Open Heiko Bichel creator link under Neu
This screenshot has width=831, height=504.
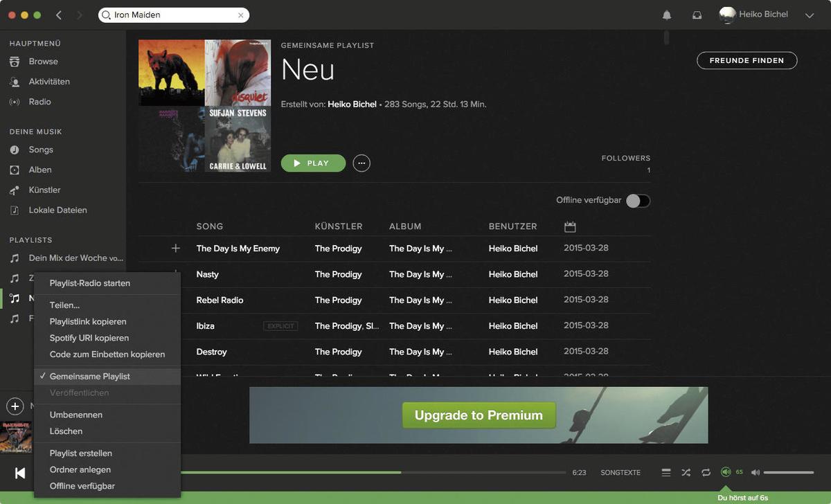[352, 105]
